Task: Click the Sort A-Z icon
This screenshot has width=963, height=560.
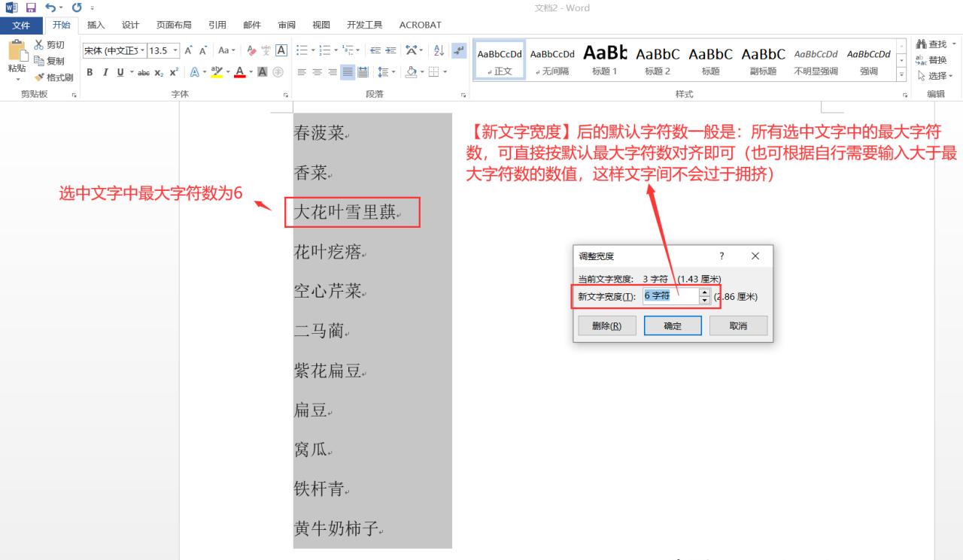Action: click(x=439, y=50)
